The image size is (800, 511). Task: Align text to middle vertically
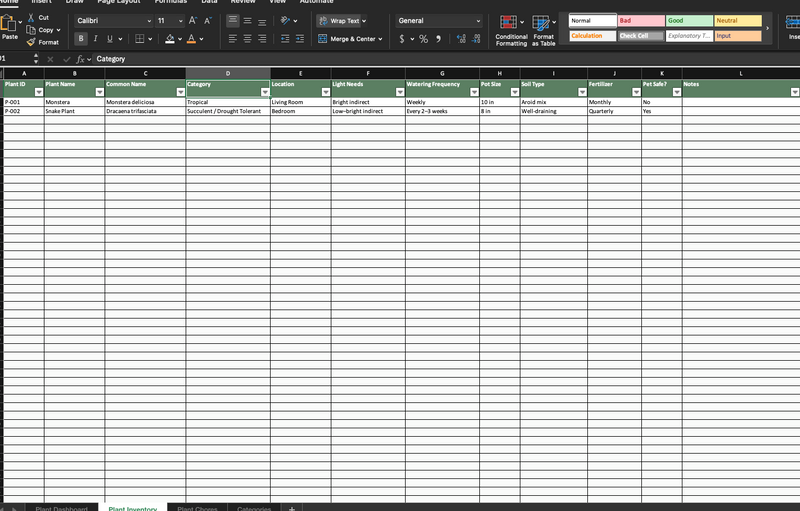coord(247,21)
